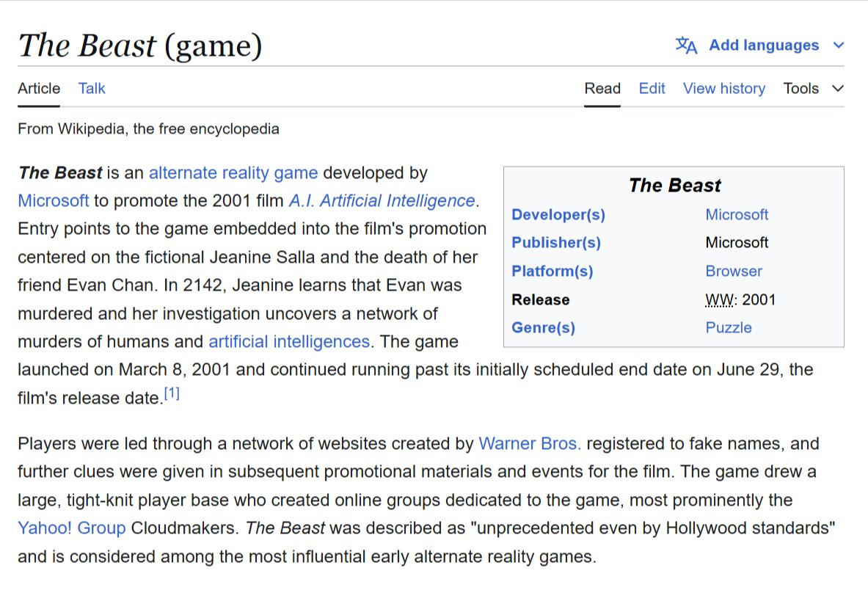Click the Developer(s) infobox label link
This screenshot has height=601, width=868.
pyautogui.click(x=558, y=215)
